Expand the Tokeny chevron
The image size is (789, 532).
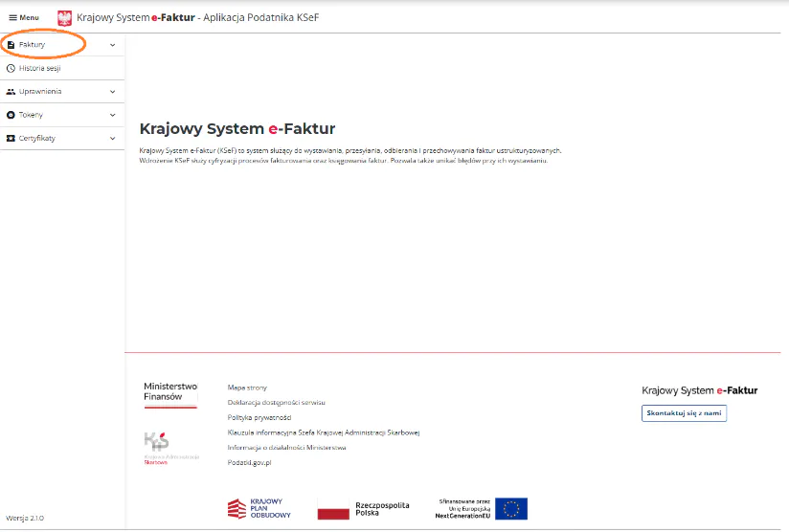[x=113, y=115]
